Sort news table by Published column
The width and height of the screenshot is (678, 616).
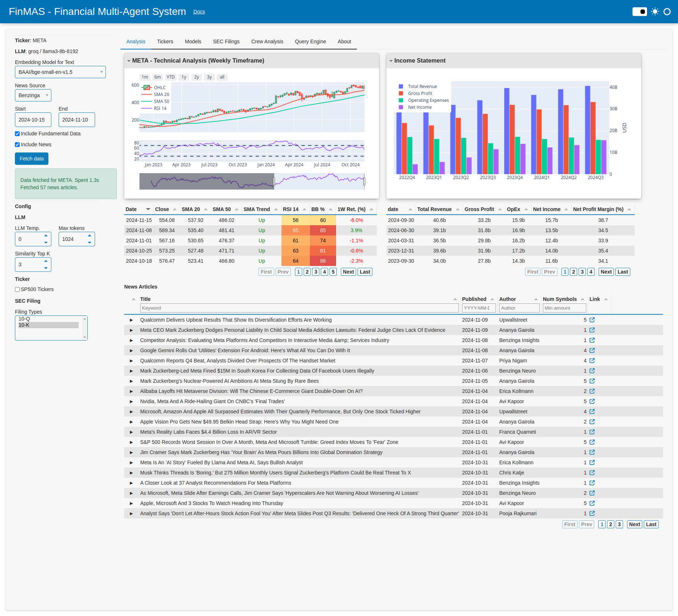tap(492, 299)
